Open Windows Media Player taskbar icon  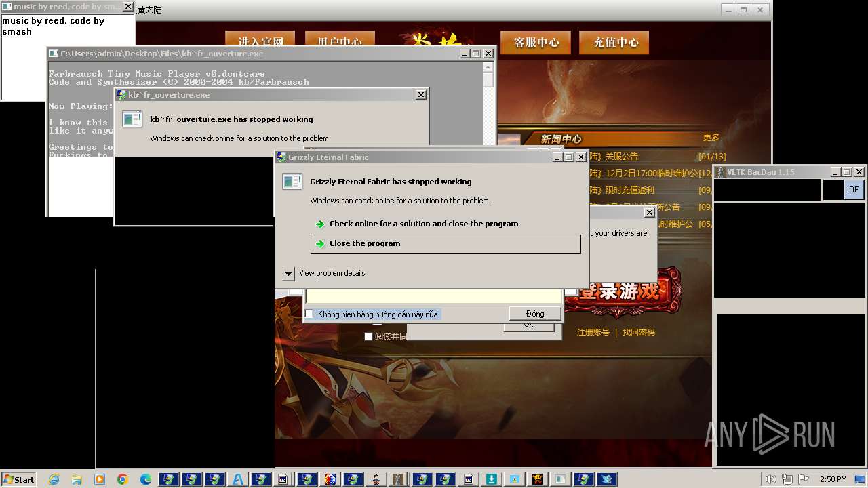(x=100, y=479)
